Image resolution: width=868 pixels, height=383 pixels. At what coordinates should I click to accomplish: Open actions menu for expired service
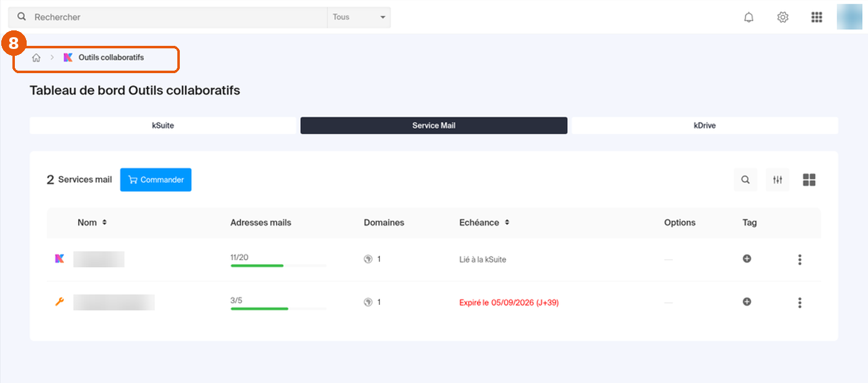tap(800, 302)
